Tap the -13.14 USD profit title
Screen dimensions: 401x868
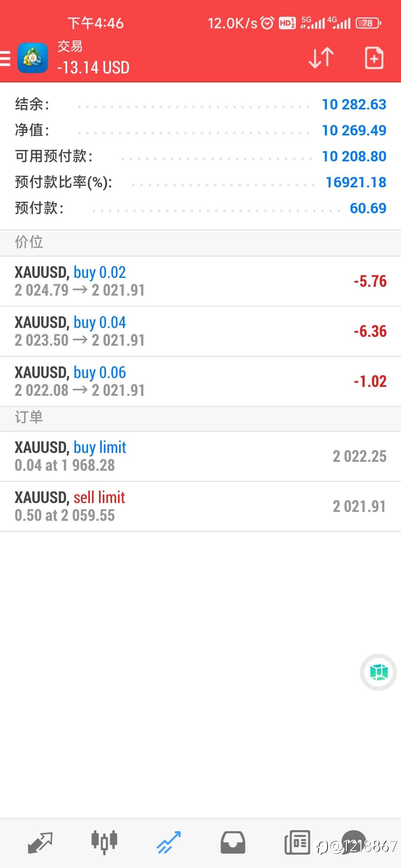93,68
